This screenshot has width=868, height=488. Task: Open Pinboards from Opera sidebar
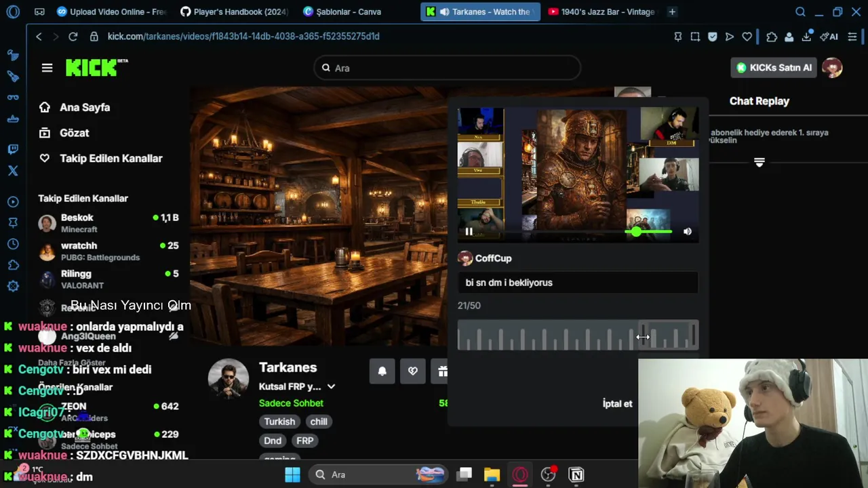(13, 222)
